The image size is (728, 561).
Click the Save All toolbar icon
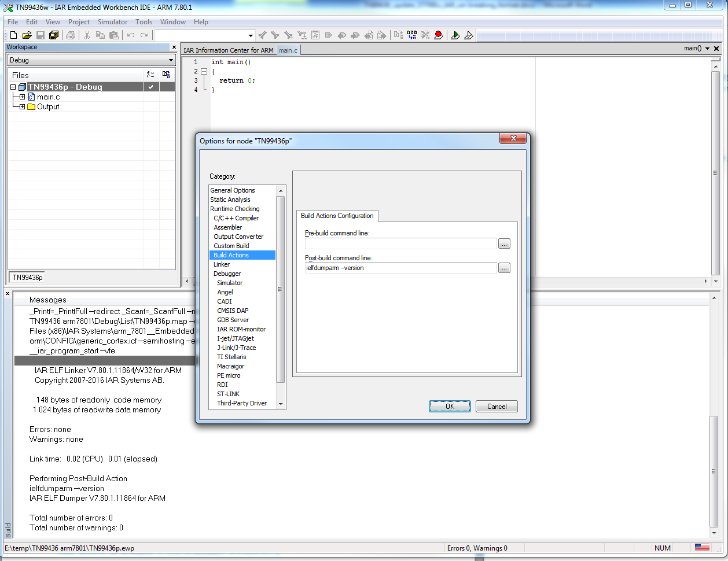click(x=54, y=35)
